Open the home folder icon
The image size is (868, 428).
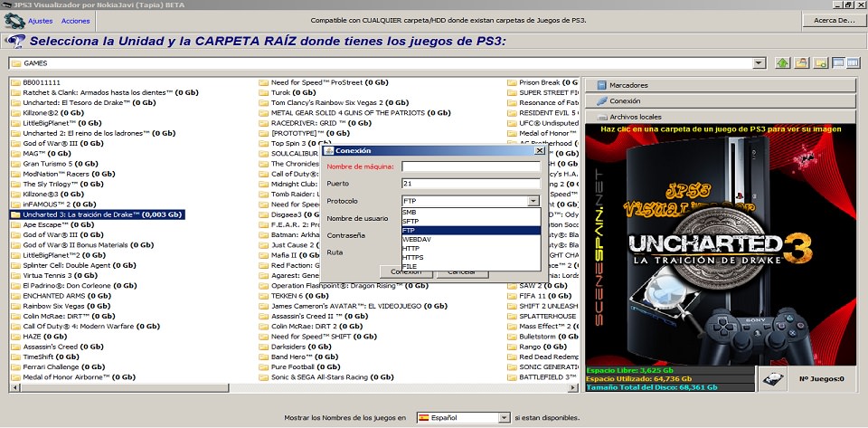800,63
